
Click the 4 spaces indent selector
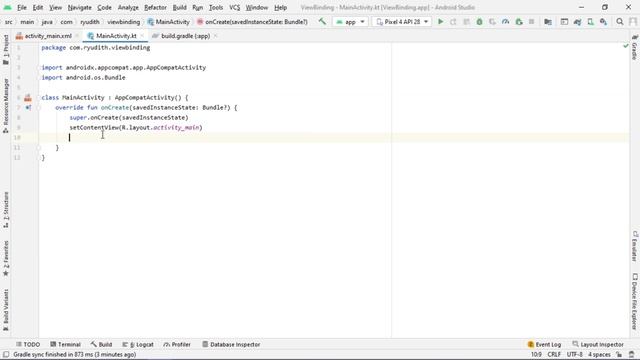599,354
